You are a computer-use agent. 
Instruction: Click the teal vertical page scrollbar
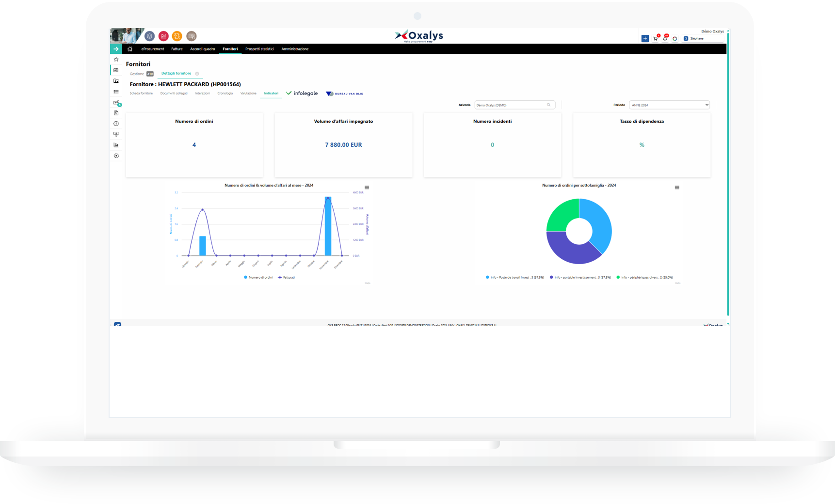tap(728, 174)
